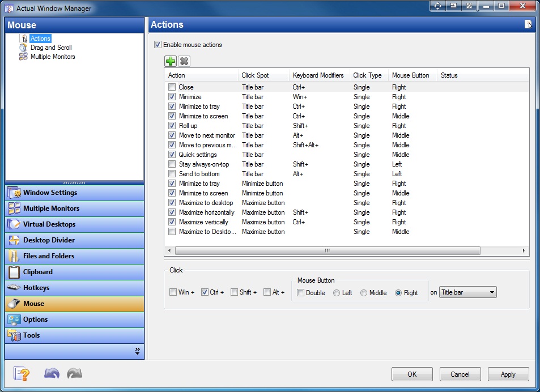Select the Maximize horizontally row text
This screenshot has width=540, height=392.
pos(207,212)
